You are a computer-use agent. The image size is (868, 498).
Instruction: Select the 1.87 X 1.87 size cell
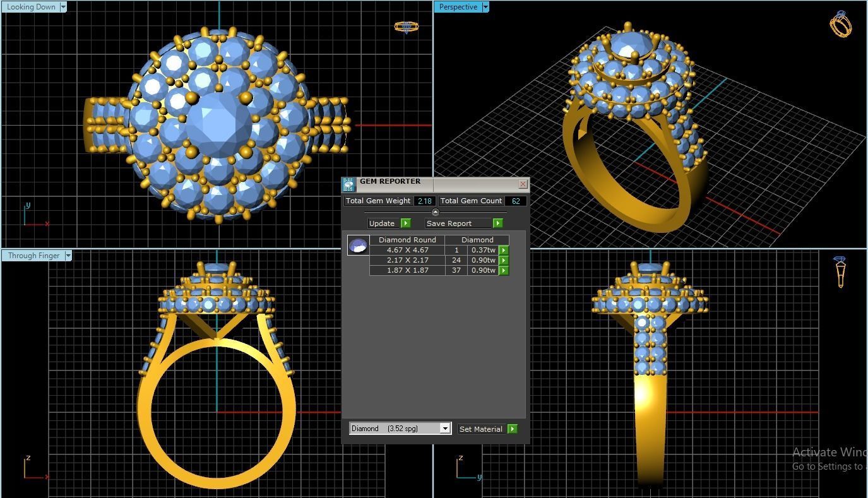[407, 270]
